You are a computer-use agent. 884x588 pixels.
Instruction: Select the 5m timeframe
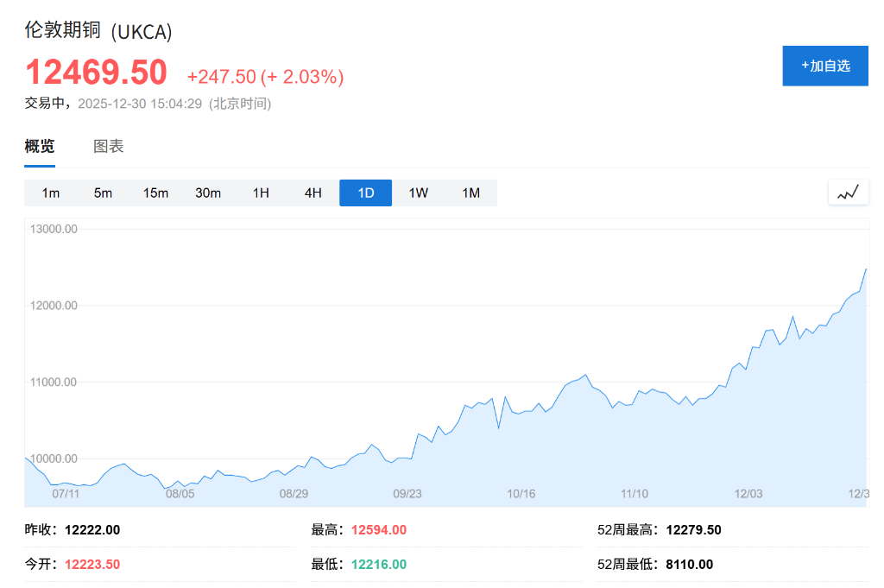[x=103, y=193]
